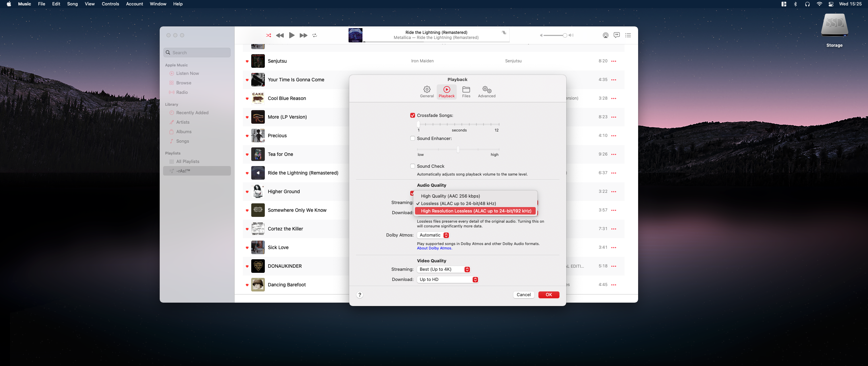The width and height of the screenshot is (868, 366).
Task: Switch to the Files preferences tab
Action: pyautogui.click(x=466, y=91)
